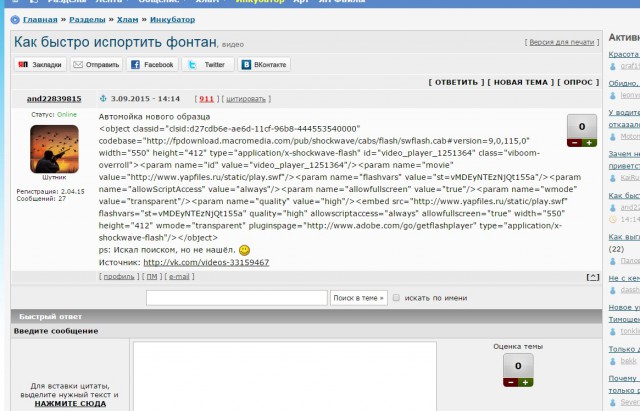Rate topic up with plus in Оценка темы
The width and height of the screenshot is (640, 411).
(x=526, y=382)
